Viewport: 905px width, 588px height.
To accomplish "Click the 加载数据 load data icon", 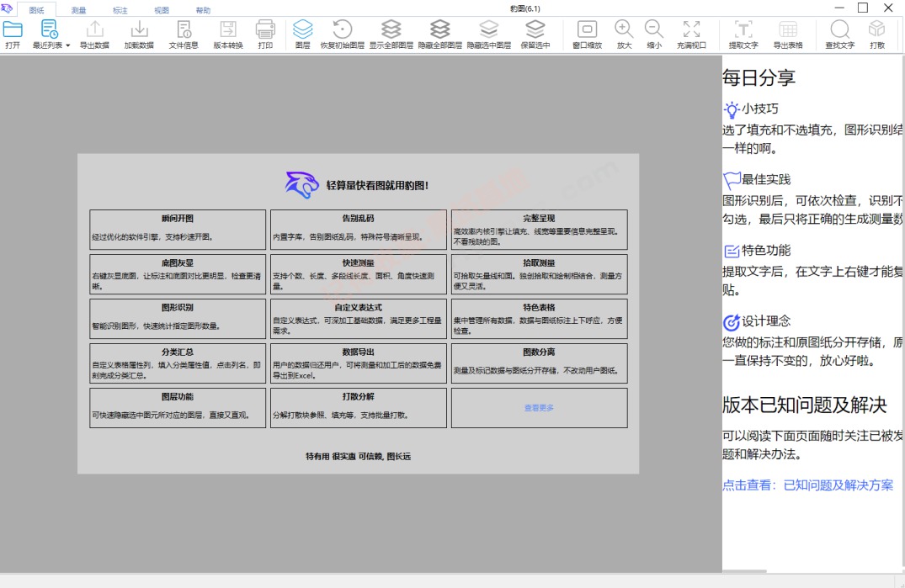I will [x=139, y=29].
